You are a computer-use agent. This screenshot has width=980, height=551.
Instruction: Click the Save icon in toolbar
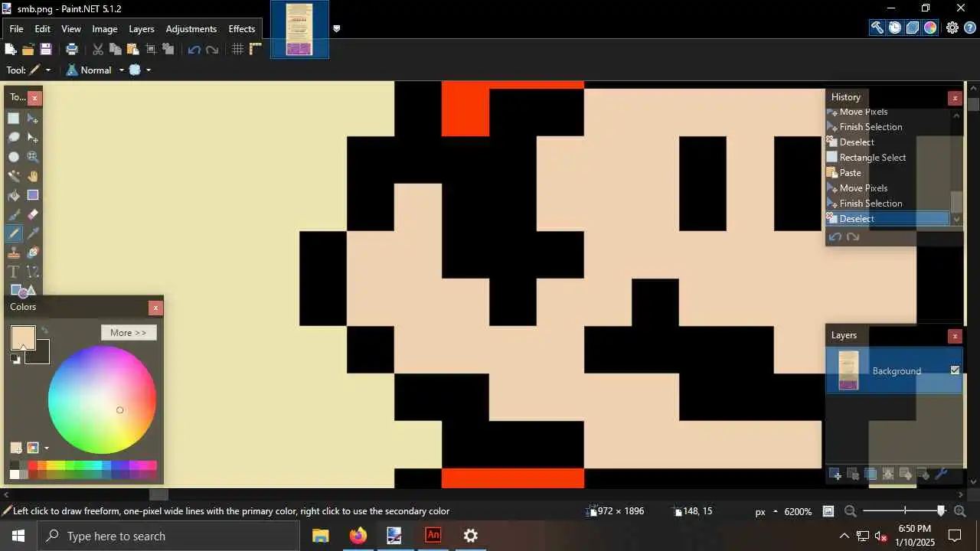coord(46,49)
